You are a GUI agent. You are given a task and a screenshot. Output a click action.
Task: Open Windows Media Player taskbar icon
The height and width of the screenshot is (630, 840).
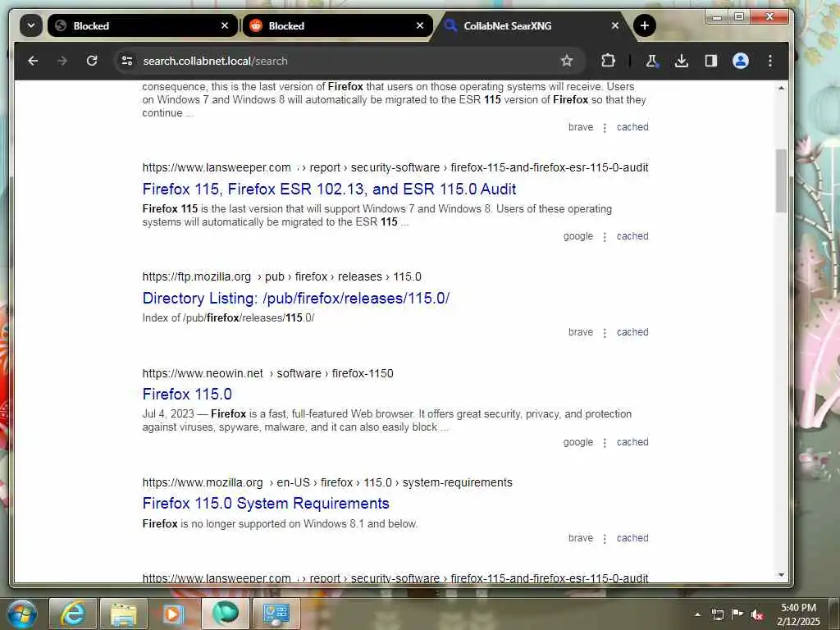point(174,614)
